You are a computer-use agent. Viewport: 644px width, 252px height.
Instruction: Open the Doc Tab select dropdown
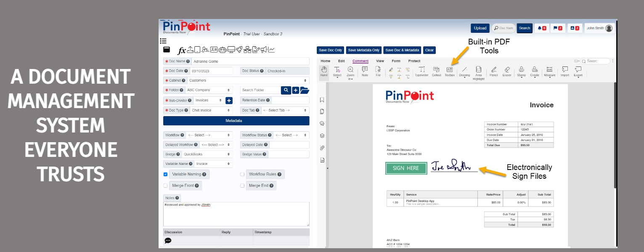[285, 110]
